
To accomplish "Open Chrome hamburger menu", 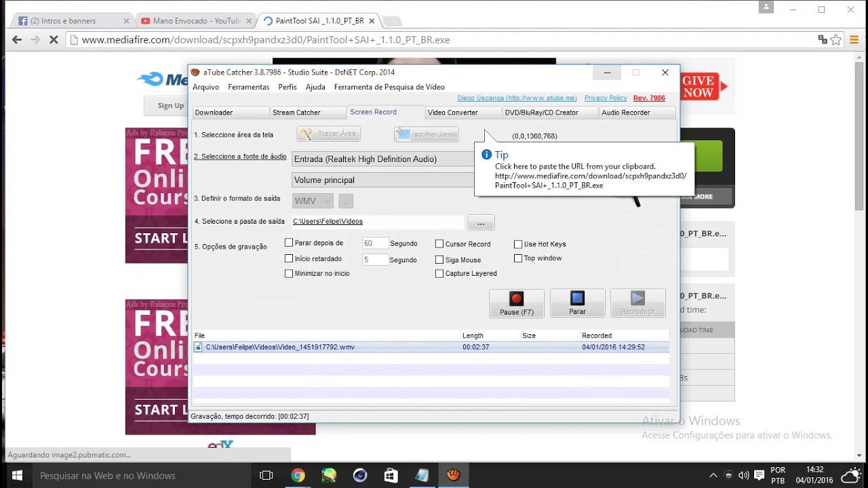I will pos(854,40).
